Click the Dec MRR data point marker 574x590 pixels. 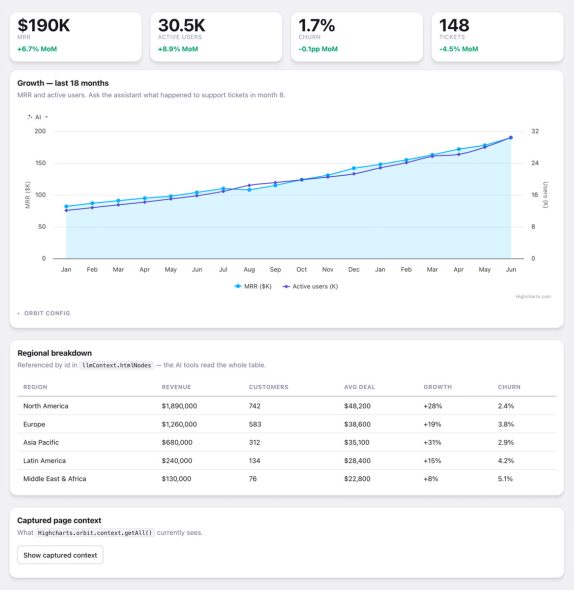pos(354,168)
